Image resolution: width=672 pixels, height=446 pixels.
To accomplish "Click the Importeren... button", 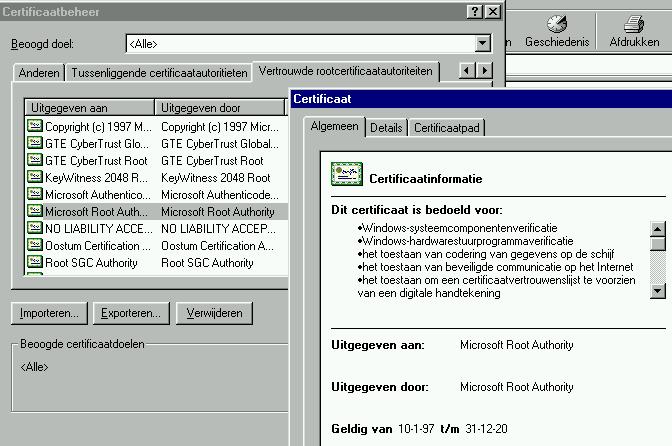I will coord(49,313).
